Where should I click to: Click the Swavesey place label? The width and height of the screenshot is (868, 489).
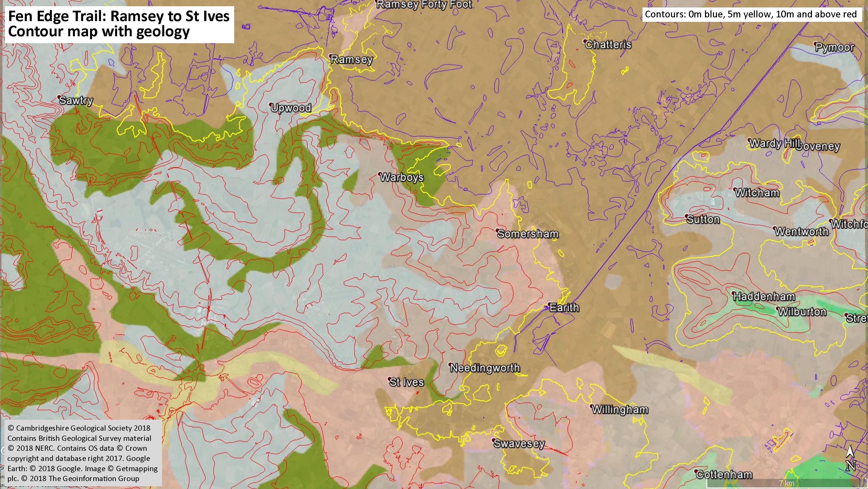click(519, 444)
